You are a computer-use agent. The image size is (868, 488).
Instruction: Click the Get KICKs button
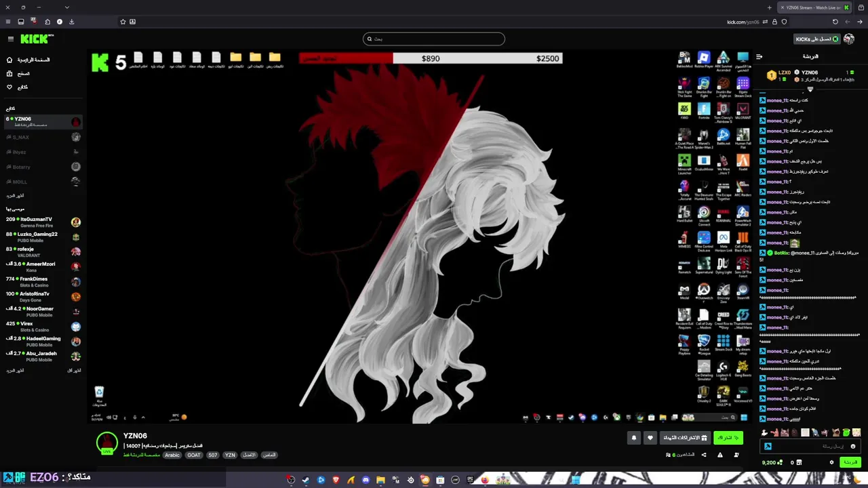click(817, 39)
